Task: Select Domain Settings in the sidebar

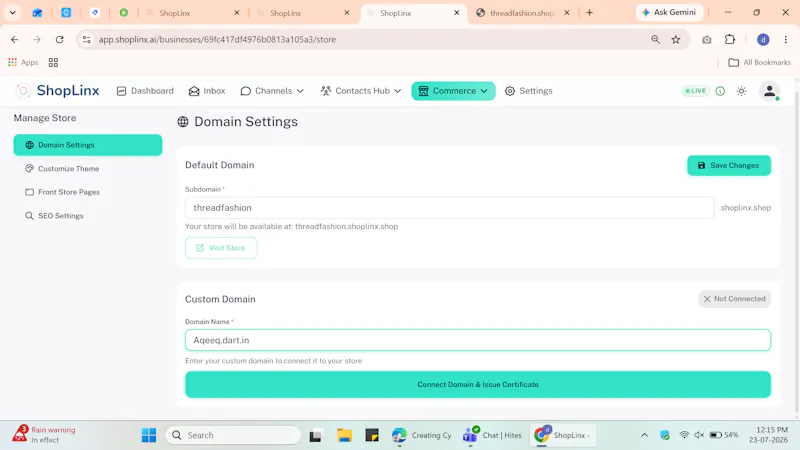Action: (x=88, y=145)
